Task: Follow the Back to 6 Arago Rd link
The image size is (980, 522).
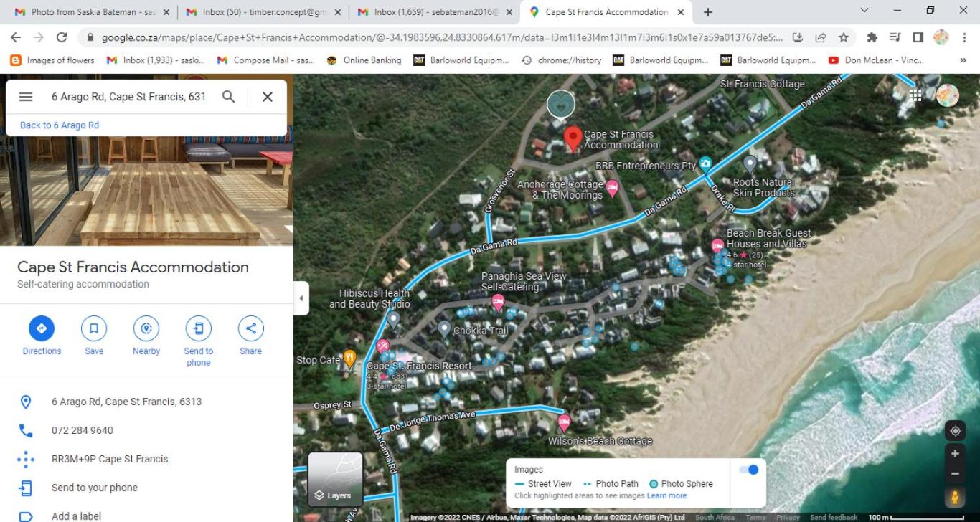Action: pos(60,125)
